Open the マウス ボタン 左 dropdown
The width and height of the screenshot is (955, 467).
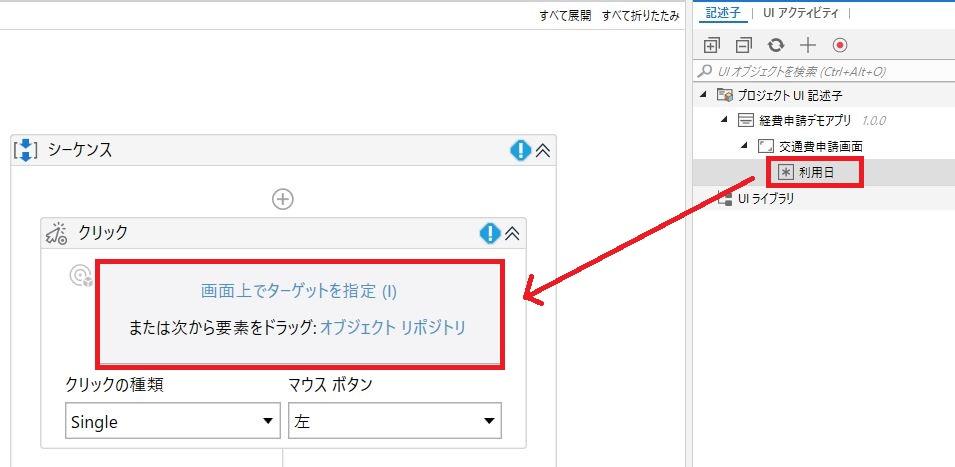pyautogui.click(x=395, y=421)
